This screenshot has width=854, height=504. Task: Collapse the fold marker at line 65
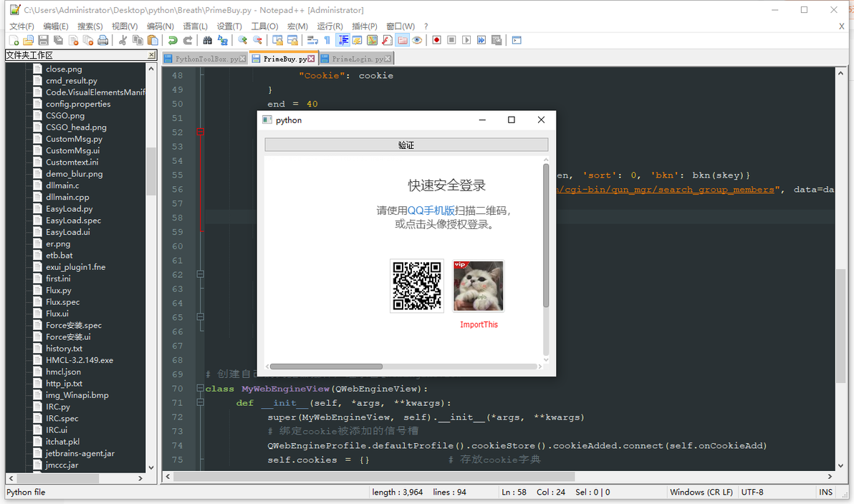pyautogui.click(x=201, y=316)
